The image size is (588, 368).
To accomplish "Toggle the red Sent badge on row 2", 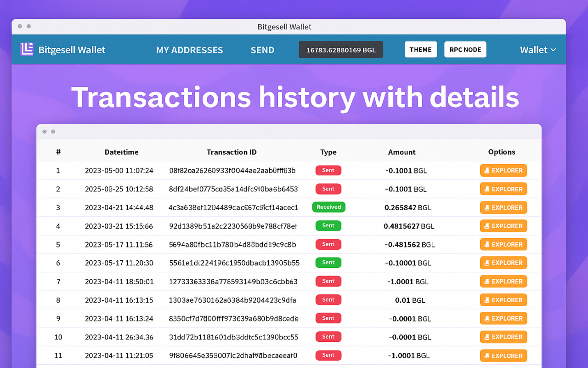I will pos(328,189).
